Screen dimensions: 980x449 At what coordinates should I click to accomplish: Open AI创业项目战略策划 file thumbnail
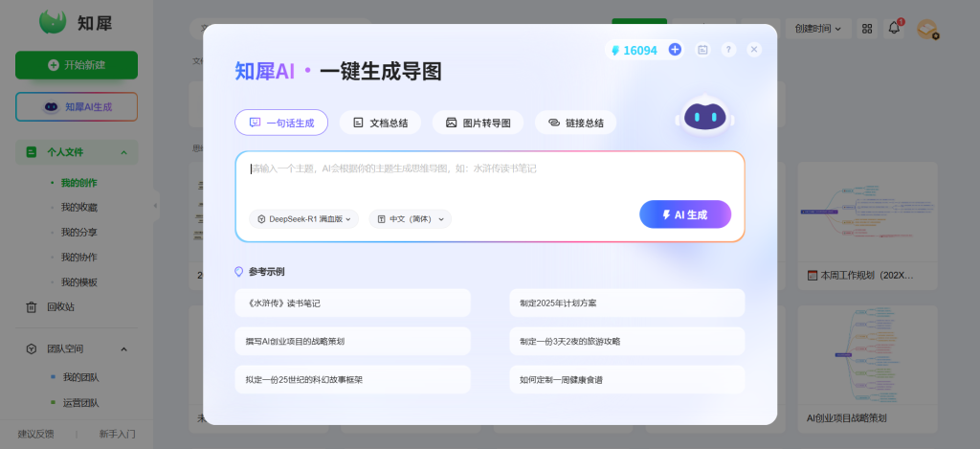(x=867, y=355)
